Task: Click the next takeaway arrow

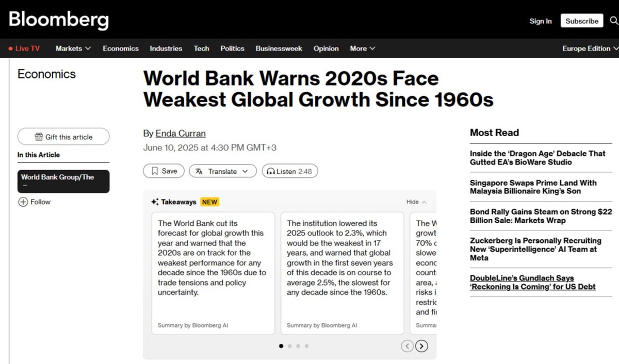Action: click(x=421, y=346)
